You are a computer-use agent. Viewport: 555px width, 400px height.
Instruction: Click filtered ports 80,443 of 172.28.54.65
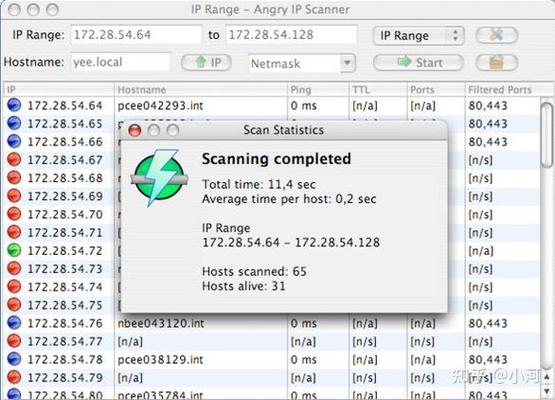pos(488,124)
